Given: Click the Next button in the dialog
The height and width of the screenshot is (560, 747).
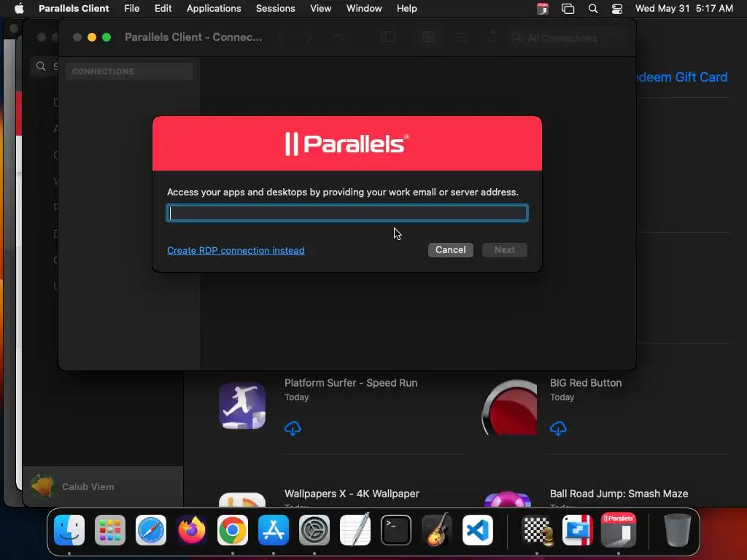Looking at the screenshot, I should tap(505, 250).
